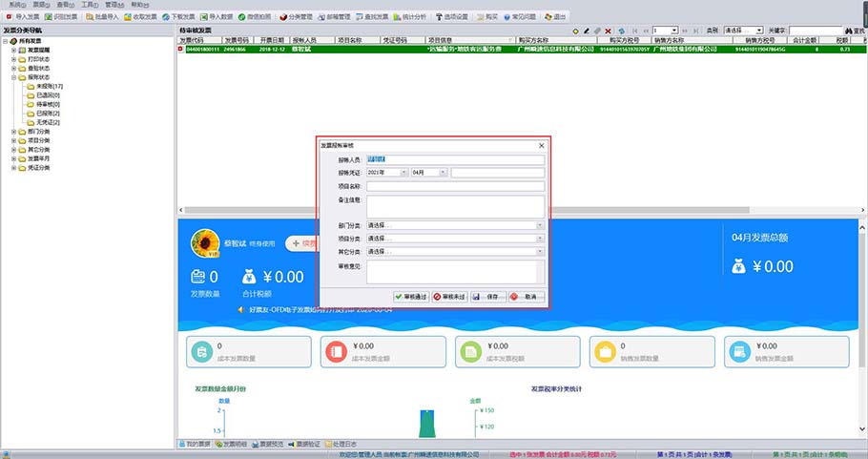Viewport: 868px width, 459px height.
Task: Expand the 部门分类 tree node
Action: pos(14,132)
